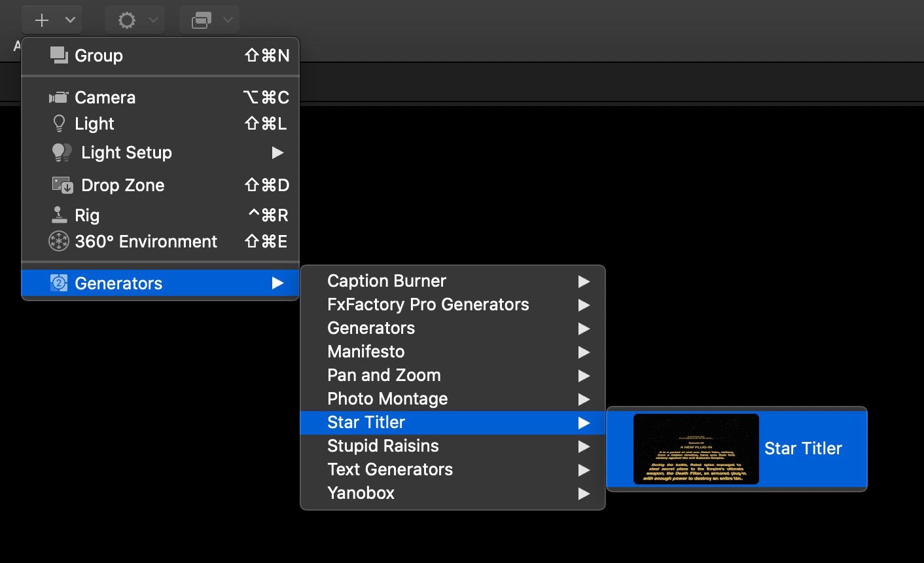The width and height of the screenshot is (924, 563).
Task: Open the Generators category in the submenu
Action: tap(453, 328)
